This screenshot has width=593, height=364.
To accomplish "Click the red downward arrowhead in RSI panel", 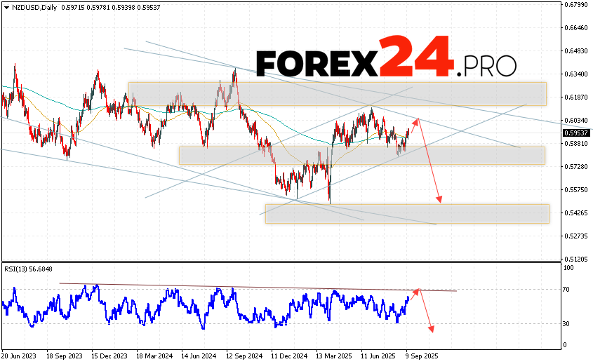I will (x=430, y=328).
